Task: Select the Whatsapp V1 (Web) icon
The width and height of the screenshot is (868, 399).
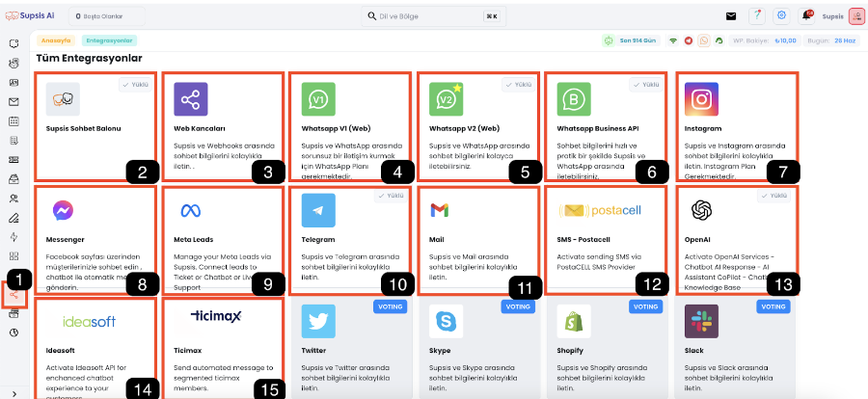Action: [318, 99]
